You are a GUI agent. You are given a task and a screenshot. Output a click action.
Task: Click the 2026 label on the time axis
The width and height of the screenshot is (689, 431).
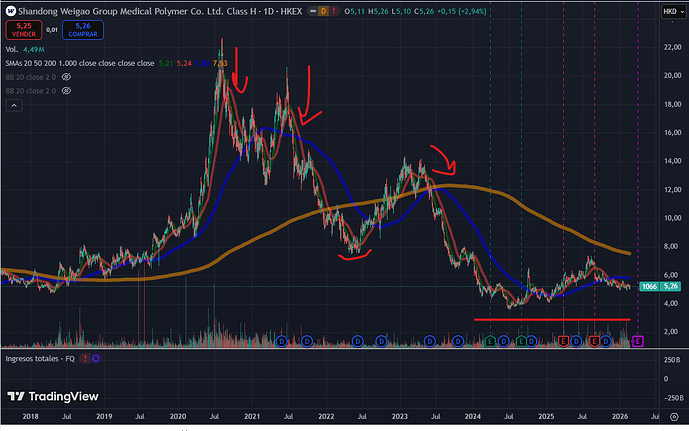620,416
